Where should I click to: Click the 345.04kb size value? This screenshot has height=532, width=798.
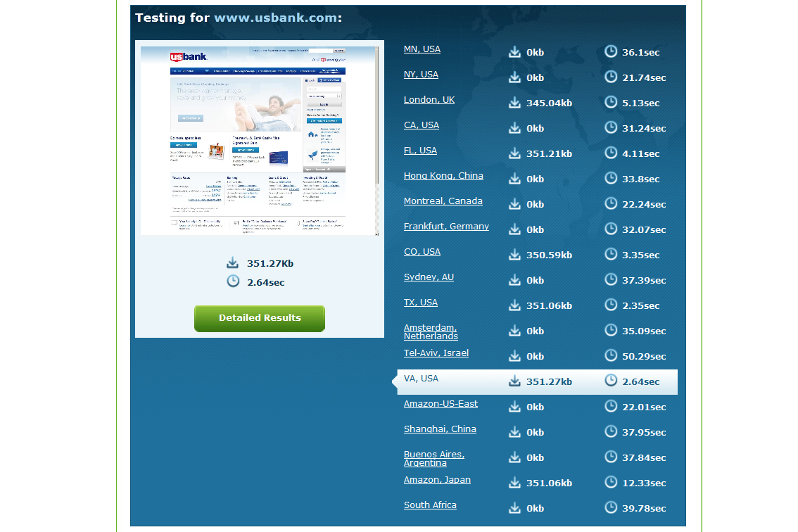549,103
